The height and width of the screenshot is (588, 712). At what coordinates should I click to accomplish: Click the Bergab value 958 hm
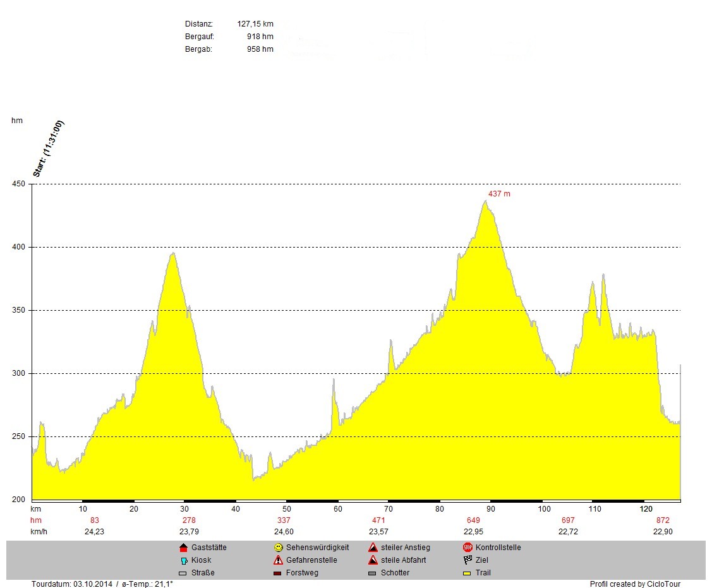[260, 49]
